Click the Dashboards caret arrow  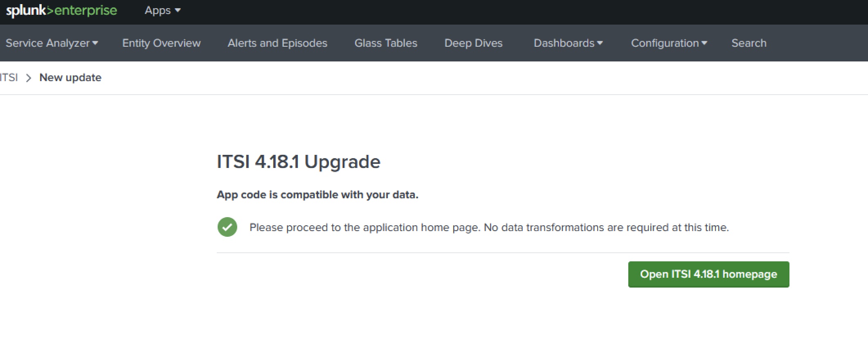[x=600, y=43]
